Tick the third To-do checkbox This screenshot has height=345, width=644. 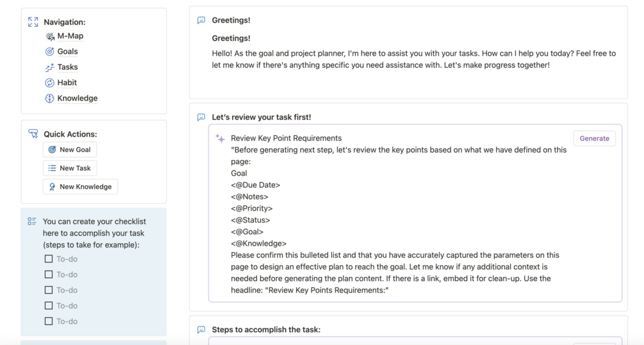[x=49, y=290]
